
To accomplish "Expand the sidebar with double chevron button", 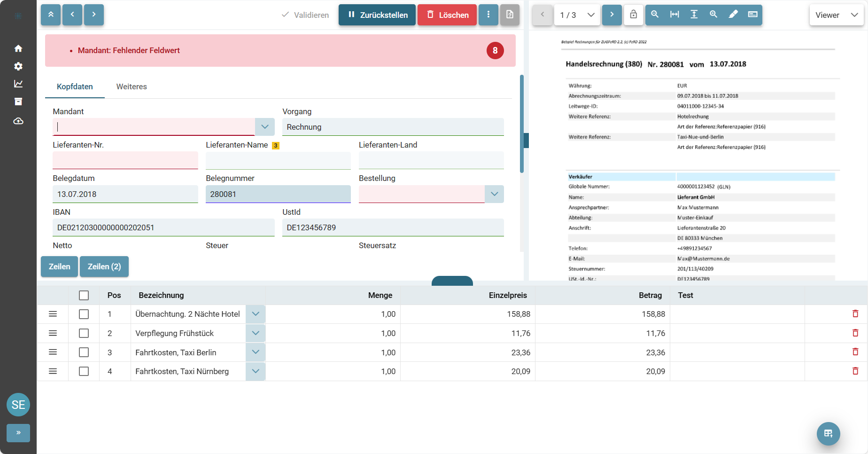I will coord(18,433).
